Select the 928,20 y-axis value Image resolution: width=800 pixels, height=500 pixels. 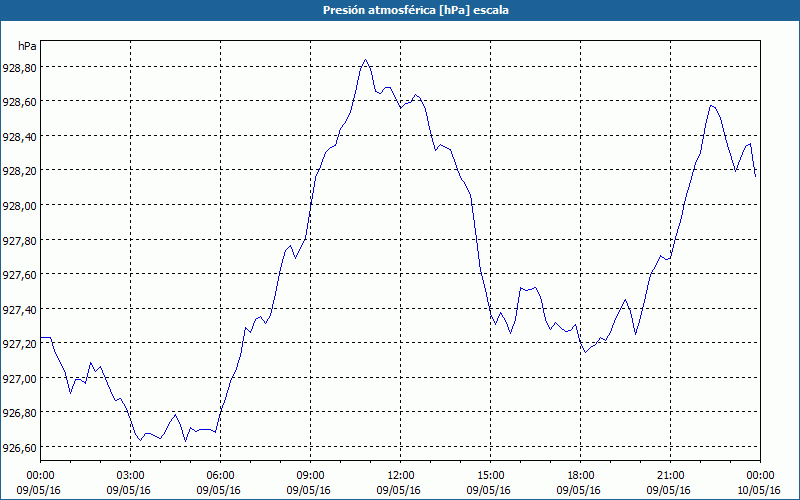19,171
